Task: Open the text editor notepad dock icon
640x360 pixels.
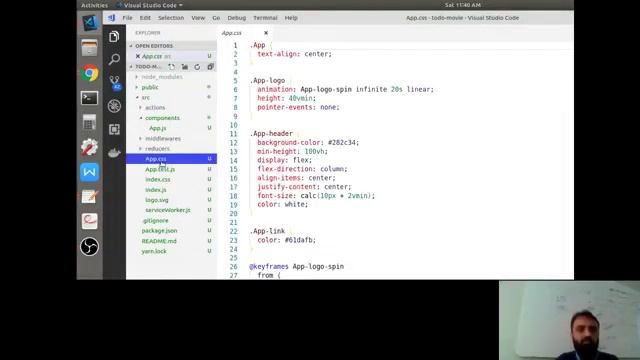Action: pyautogui.click(x=89, y=196)
